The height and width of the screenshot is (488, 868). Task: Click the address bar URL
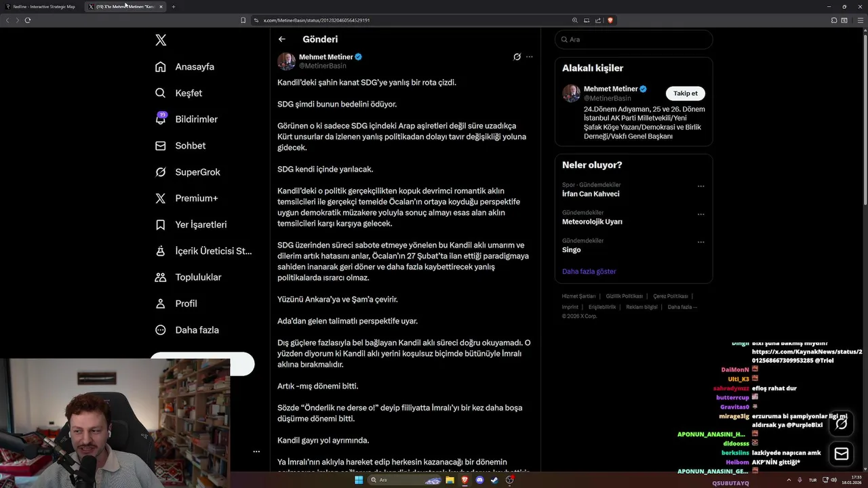coord(317,20)
